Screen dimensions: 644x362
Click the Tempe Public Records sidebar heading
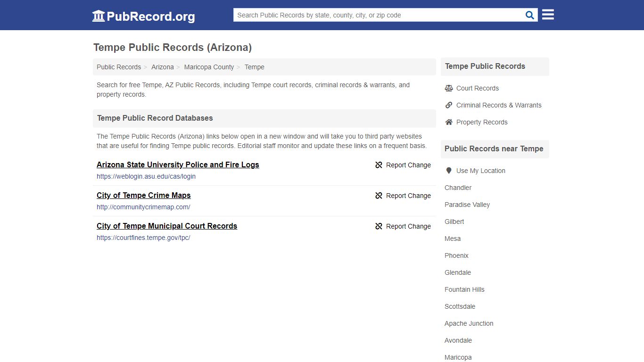485,66
